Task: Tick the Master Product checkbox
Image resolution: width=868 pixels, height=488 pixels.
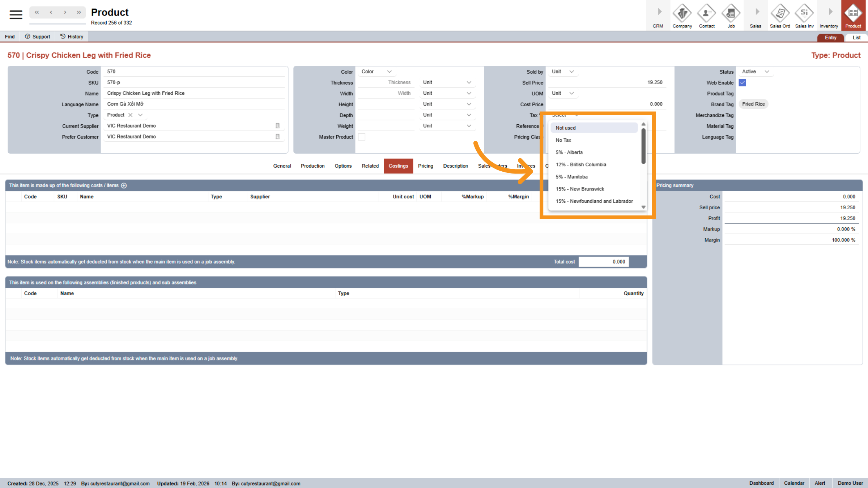Action: pyautogui.click(x=362, y=137)
